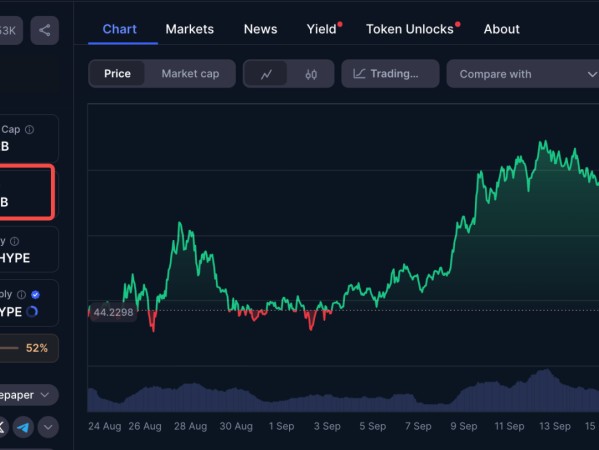The width and height of the screenshot is (599, 450).
Task: Select the Market cap toggle
Action: [190, 74]
